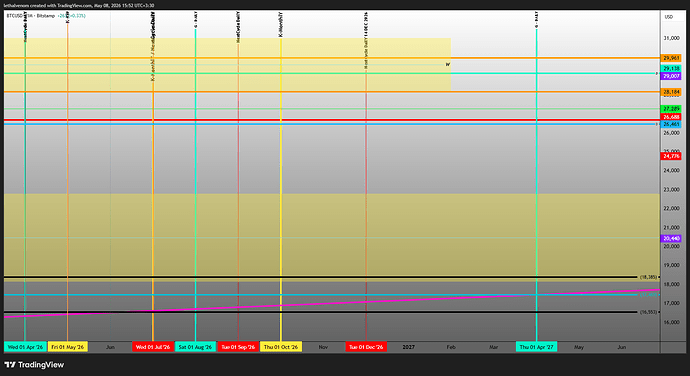Screen dimensions: 690x376
Task: Click the Mar label on time axis
Action: (494, 347)
